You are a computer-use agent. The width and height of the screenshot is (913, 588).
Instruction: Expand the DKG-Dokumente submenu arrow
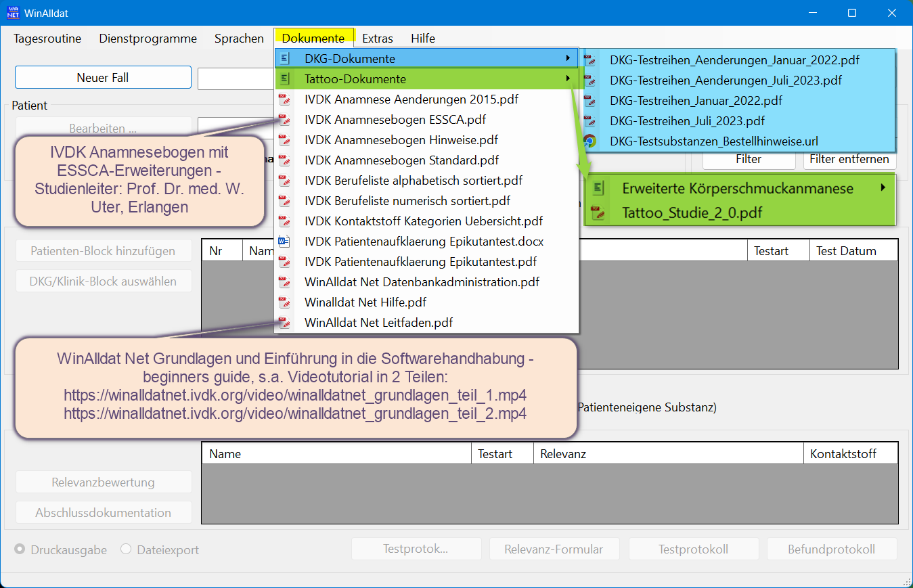tap(568, 59)
